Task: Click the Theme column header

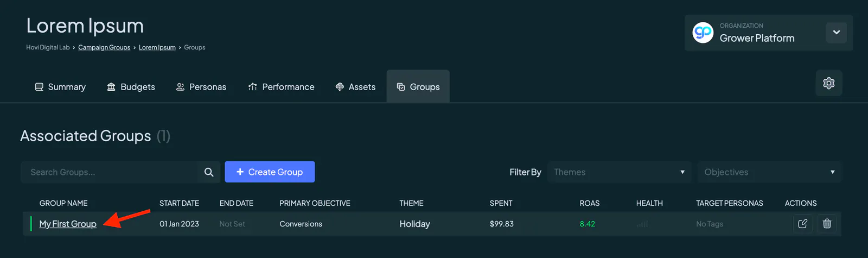Action: [x=411, y=203]
